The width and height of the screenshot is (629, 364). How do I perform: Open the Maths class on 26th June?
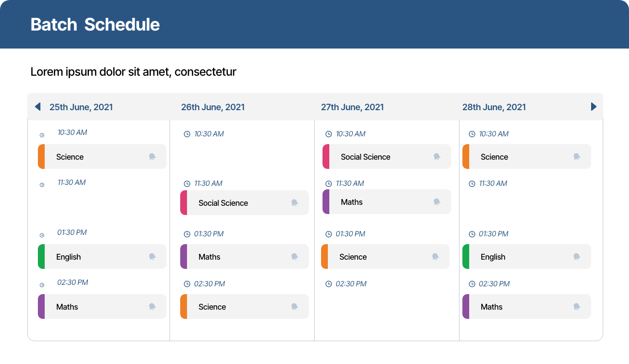pos(244,257)
